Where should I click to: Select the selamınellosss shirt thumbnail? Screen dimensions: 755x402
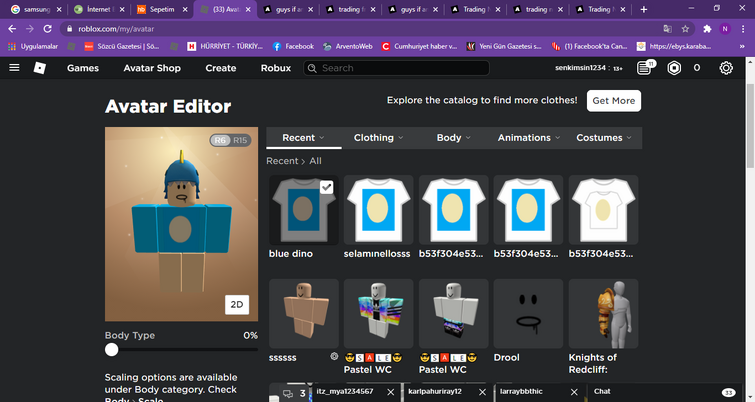click(x=378, y=210)
